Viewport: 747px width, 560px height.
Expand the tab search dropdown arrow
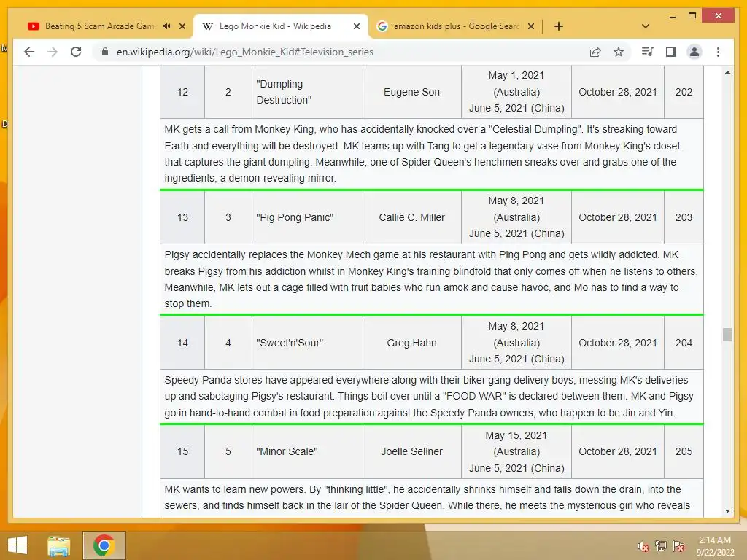646,26
